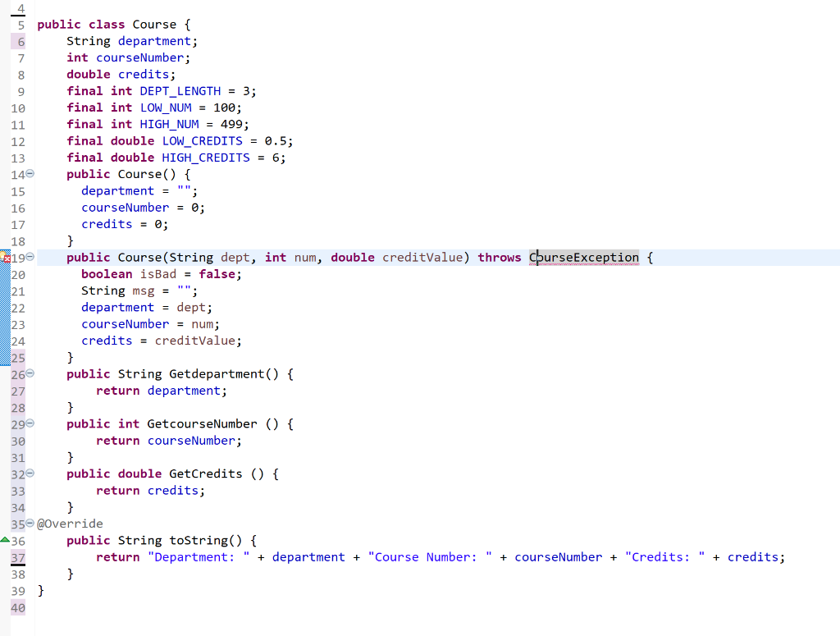Image resolution: width=840 pixels, height=636 pixels.
Task: Click the isBad boolean variable on line 20
Action: [x=157, y=273]
